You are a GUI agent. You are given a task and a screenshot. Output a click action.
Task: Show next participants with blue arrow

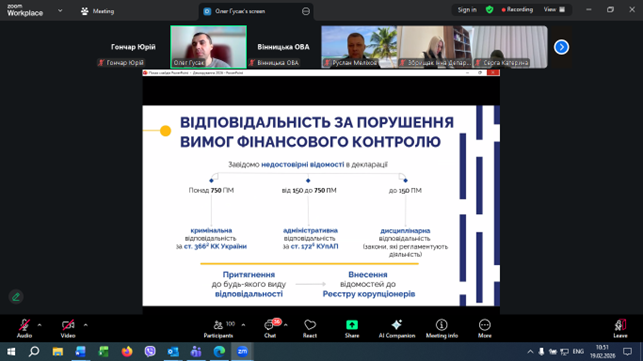tap(561, 47)
